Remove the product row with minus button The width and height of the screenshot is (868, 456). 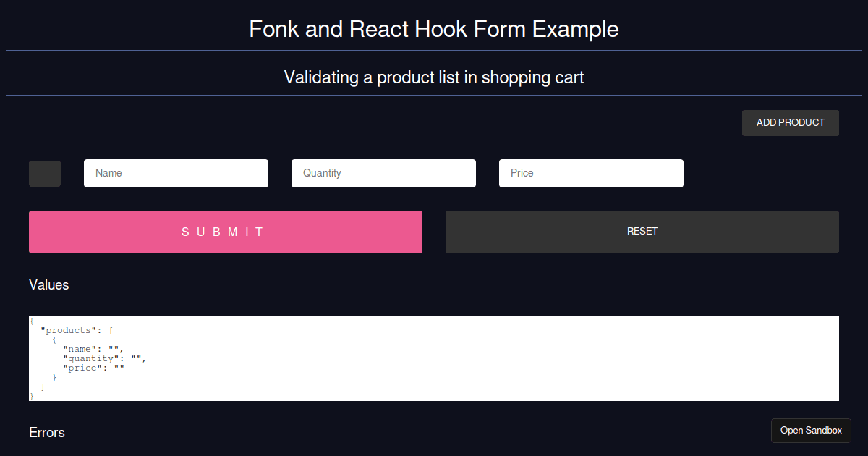tap(45, 174)
